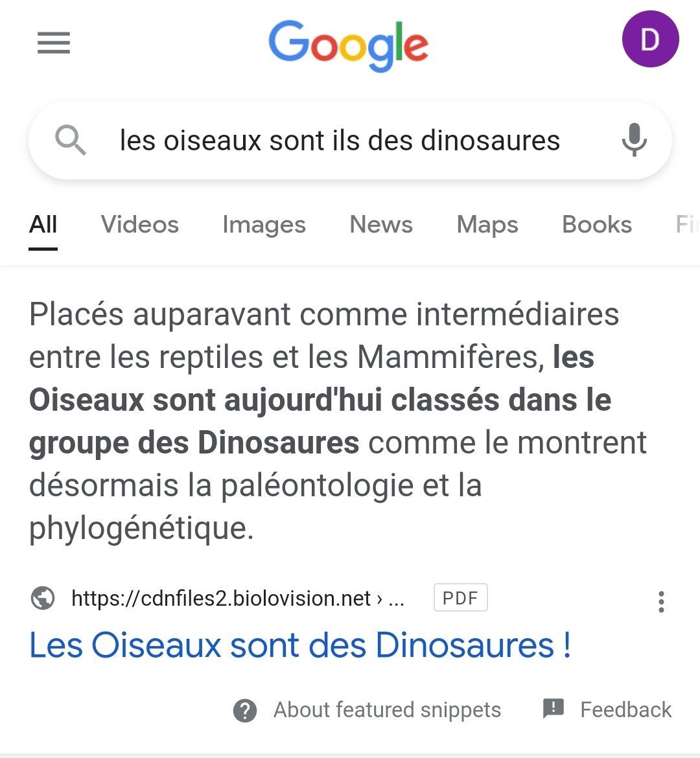The image size is (700, 758).
Task: Open the three-dot result options menu
Action: pyautogui.click(x=661, y=602)
